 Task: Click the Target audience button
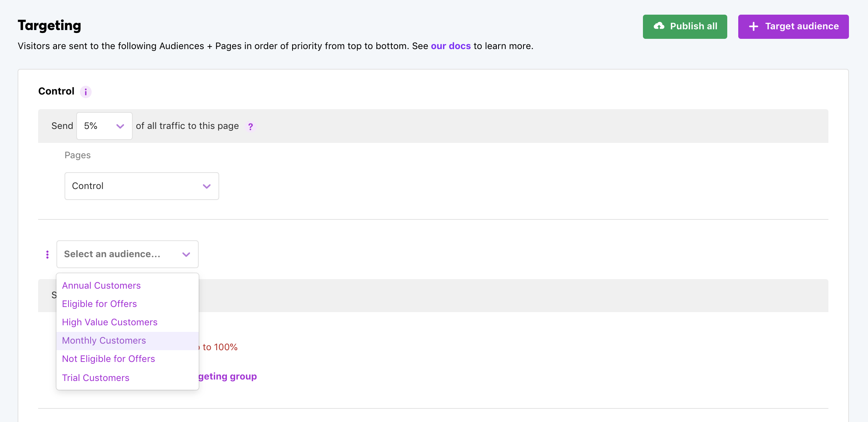click(793, 27)
